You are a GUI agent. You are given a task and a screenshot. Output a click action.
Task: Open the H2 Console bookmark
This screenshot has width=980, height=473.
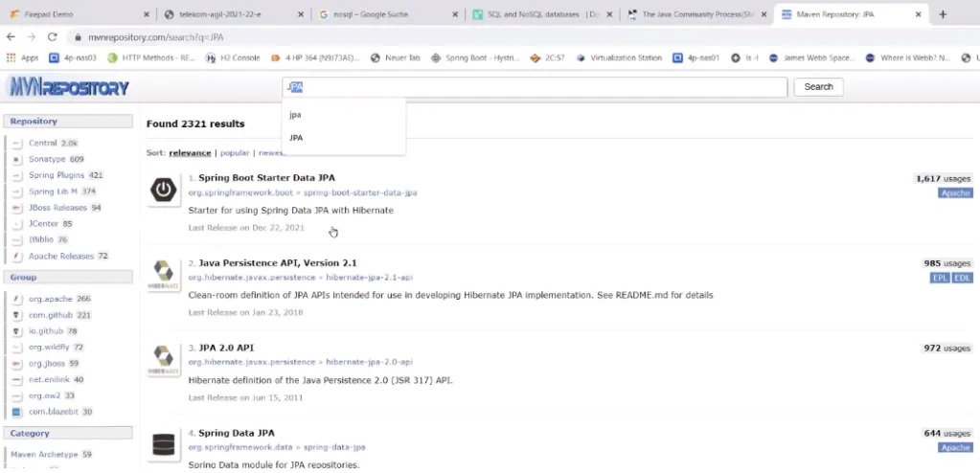tap(233, 57)
